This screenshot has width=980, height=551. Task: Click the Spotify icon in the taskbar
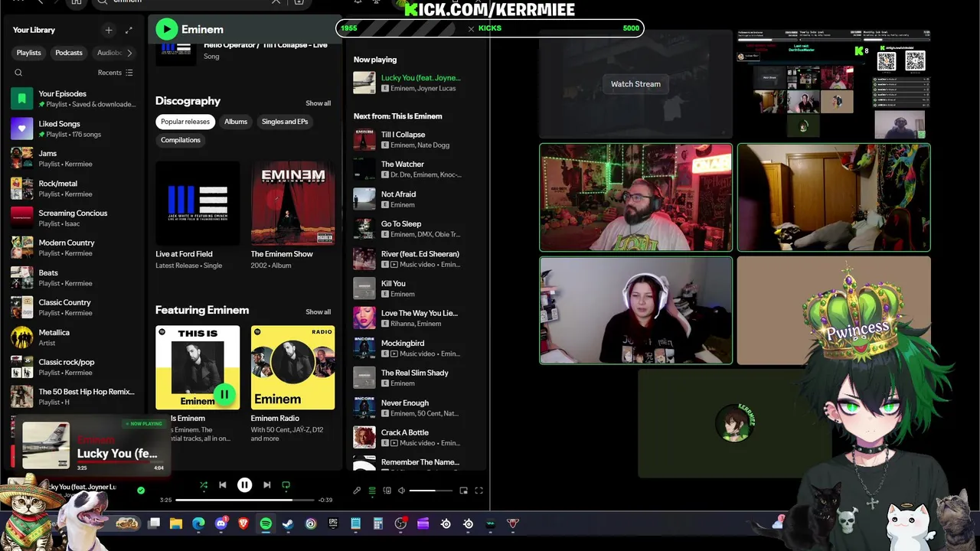coord(266,523)
